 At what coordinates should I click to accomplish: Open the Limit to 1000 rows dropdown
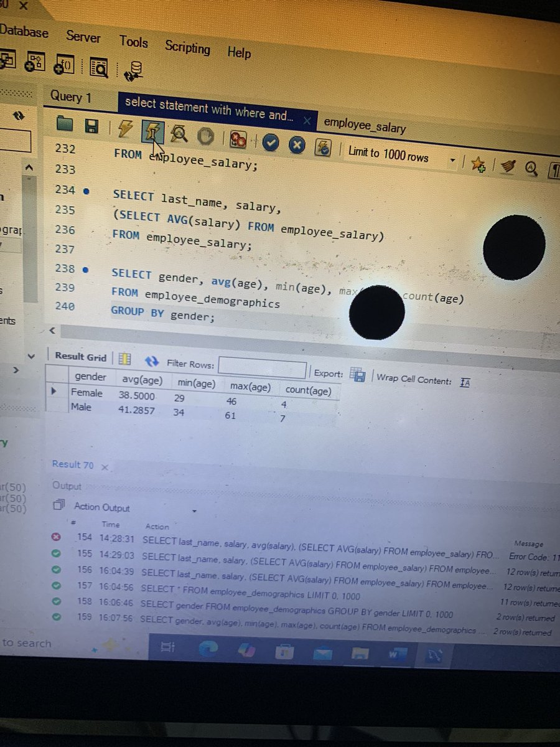pyautogui.click(x=402, y=157)
